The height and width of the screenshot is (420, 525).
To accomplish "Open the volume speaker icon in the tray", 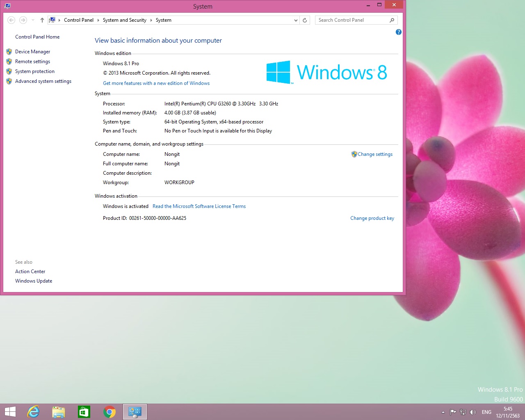I will 473,412.
